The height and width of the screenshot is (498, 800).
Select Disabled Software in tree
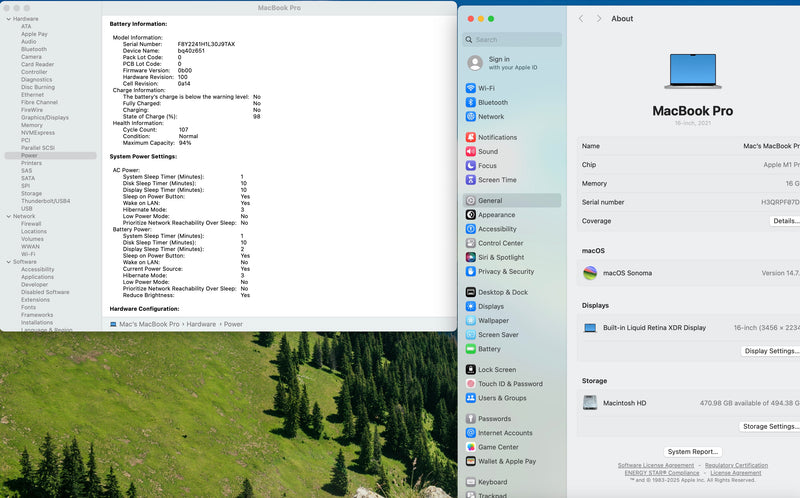click(x=45, y=292)
